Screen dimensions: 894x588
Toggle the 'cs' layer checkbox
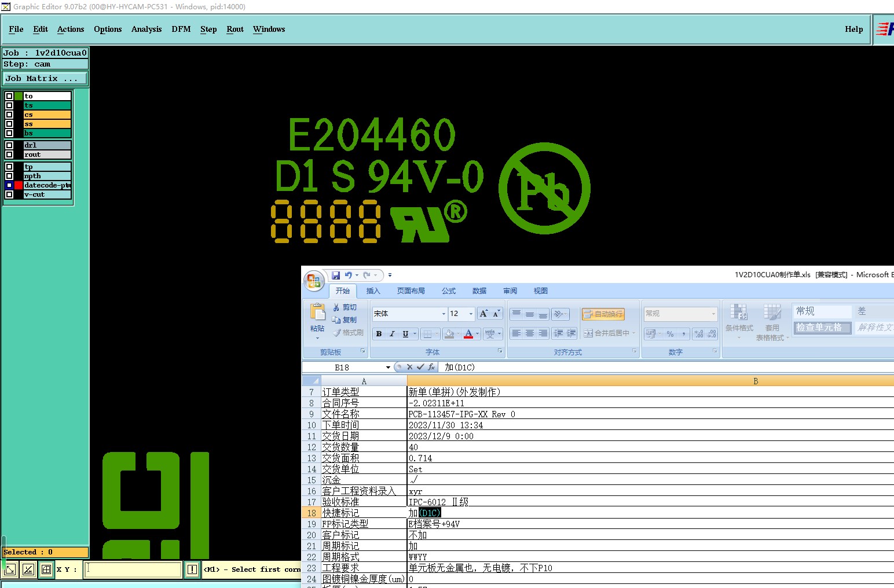pos(9,115)
